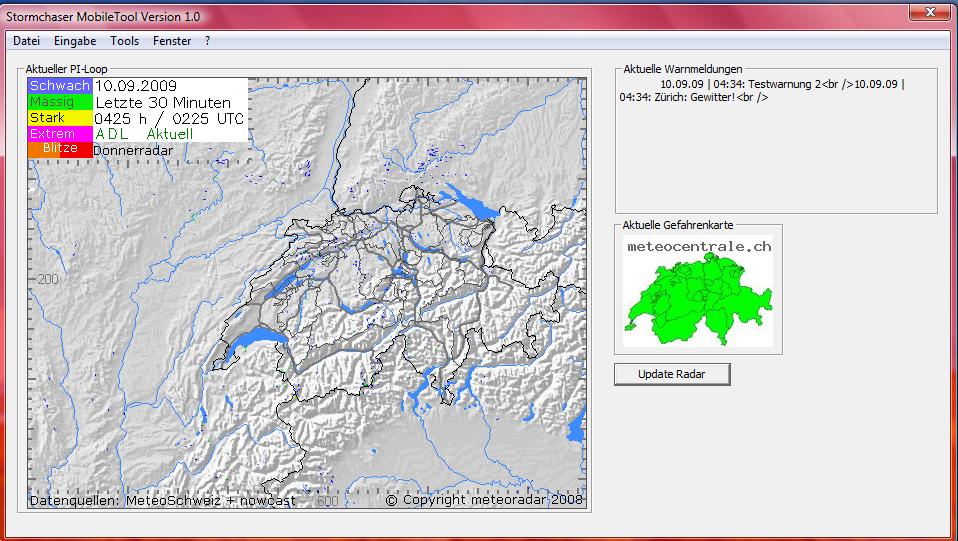Click the copyright meteoradar 2008 text
The image size is (958, 541).
click(x=484, y=500)
